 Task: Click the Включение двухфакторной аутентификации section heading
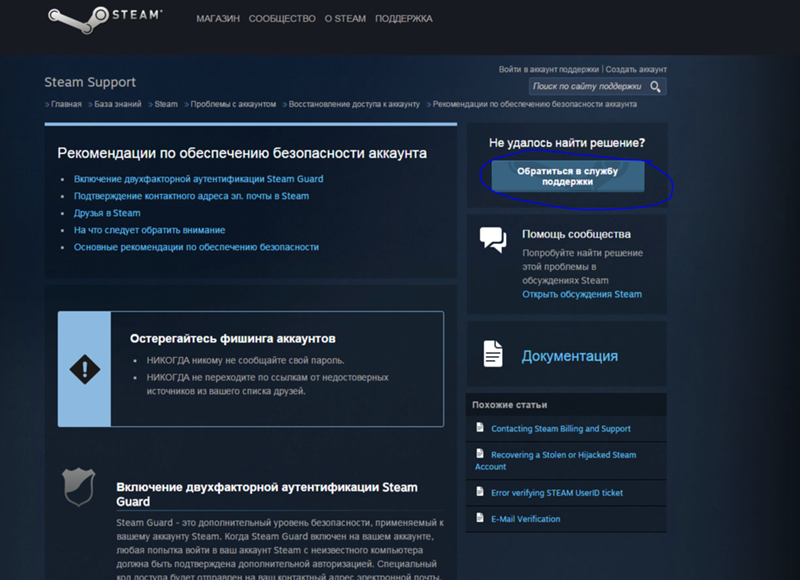[267, 494]
